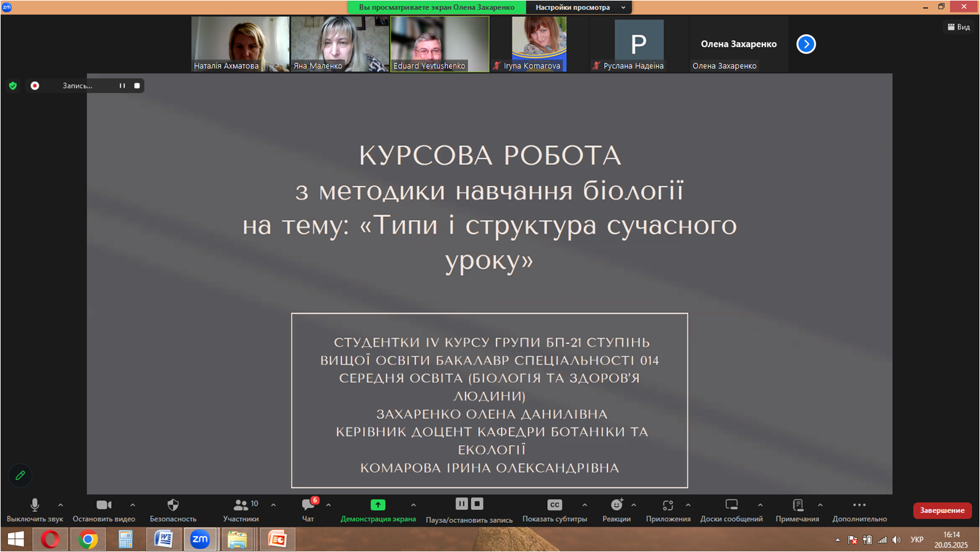Open the Reactions menu
Screen dimensions: 980x552
point(616,506)
